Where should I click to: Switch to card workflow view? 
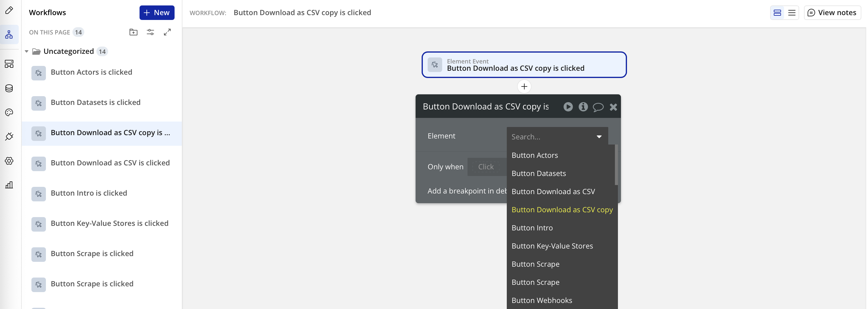(777, 12)
